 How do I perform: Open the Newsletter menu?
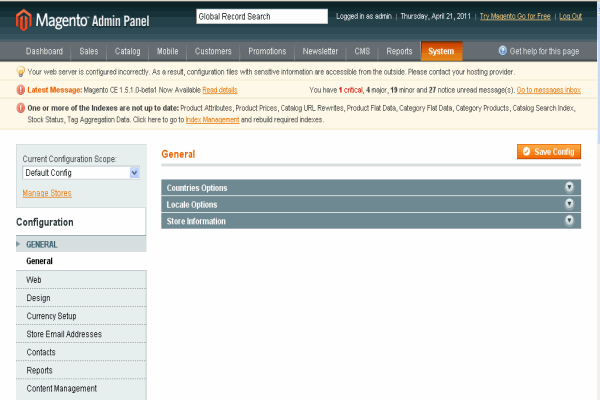point(320,51)
